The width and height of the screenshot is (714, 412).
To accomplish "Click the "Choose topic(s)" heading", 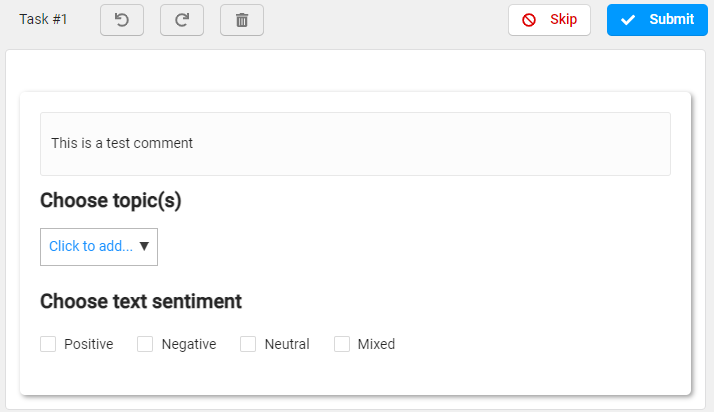I will 111,200.
